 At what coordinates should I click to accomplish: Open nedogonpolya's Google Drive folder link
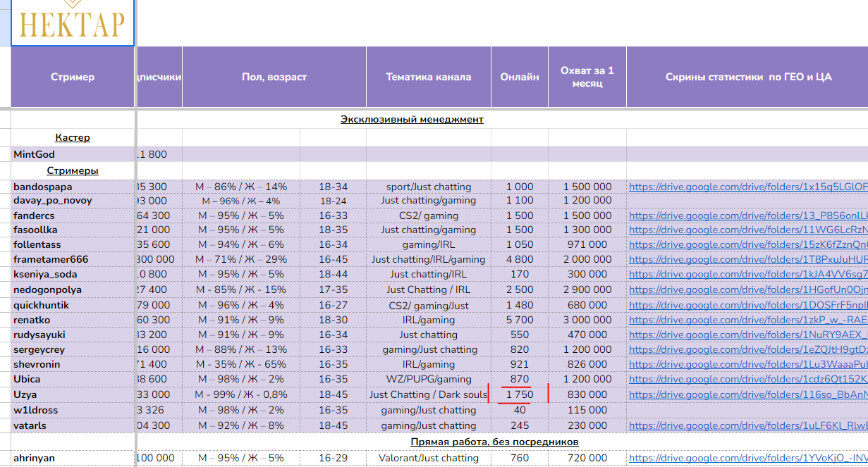coord(748,289)
